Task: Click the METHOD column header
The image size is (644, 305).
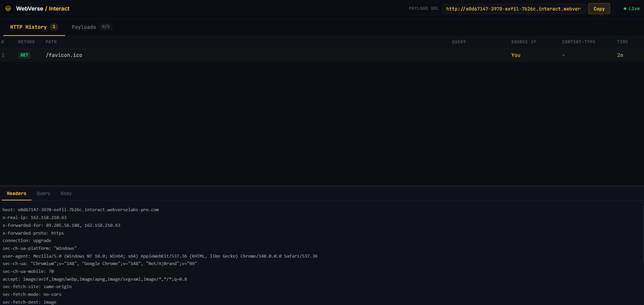Action: pos(26,42)
